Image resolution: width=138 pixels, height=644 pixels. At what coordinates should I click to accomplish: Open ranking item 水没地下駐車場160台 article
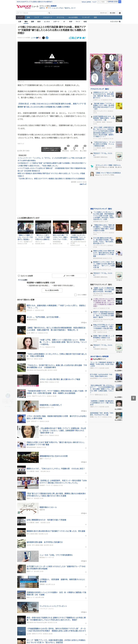(104, 118)
